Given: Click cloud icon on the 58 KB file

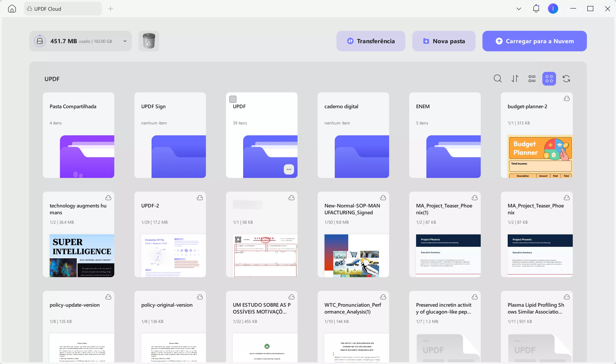Looking at the screenshot, I should click(x=291, y=198).
